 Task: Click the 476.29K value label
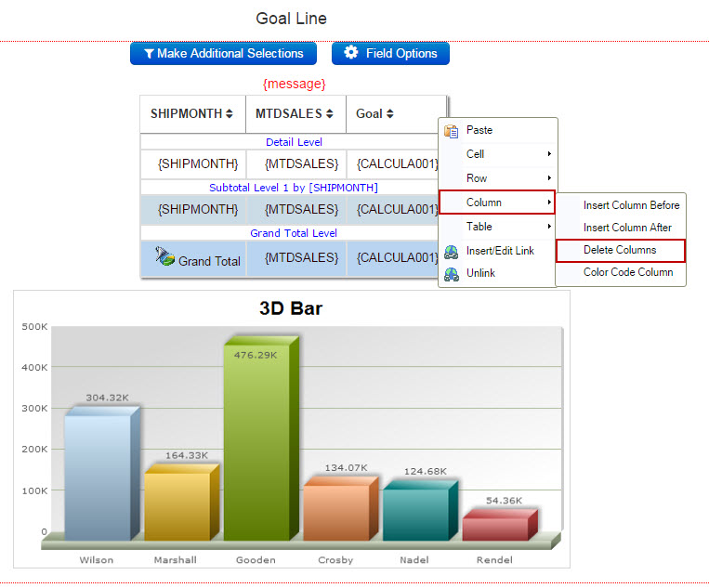(256, 355)
